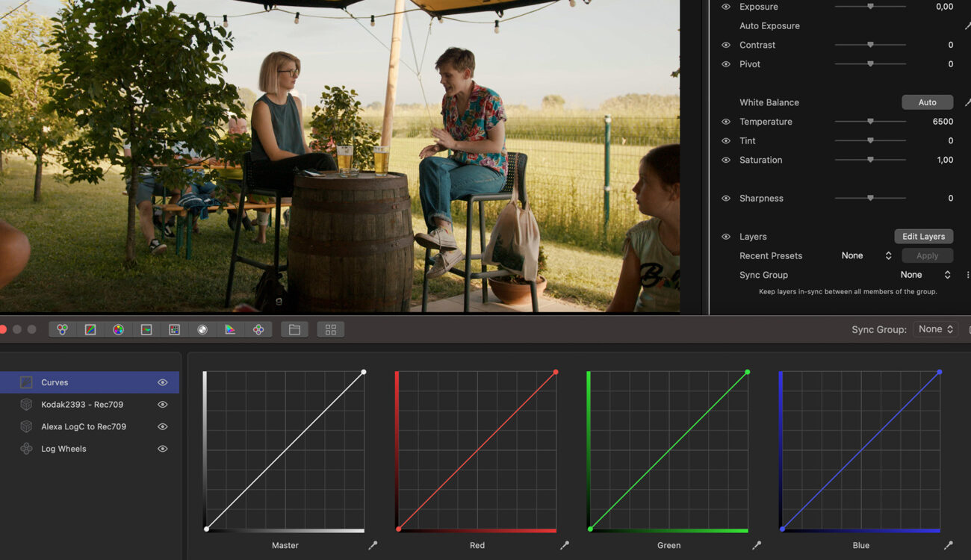Toggle Pivot adjustment visibility
971x560 pixels.
coord(726,64)
